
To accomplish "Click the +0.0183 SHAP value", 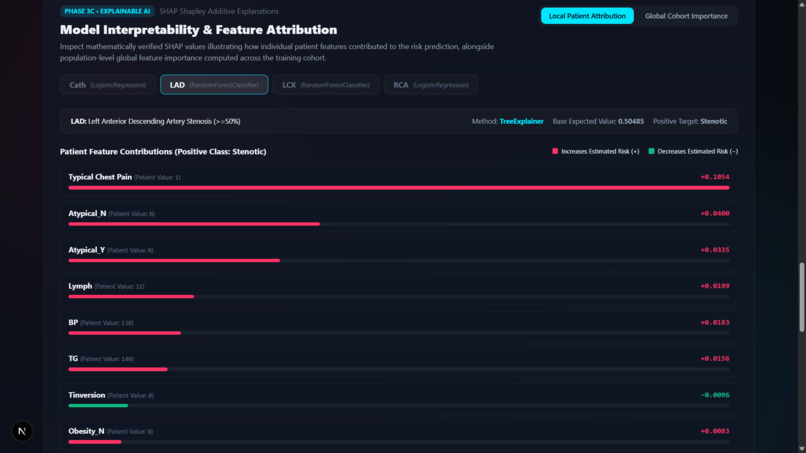I will (715, 322).
